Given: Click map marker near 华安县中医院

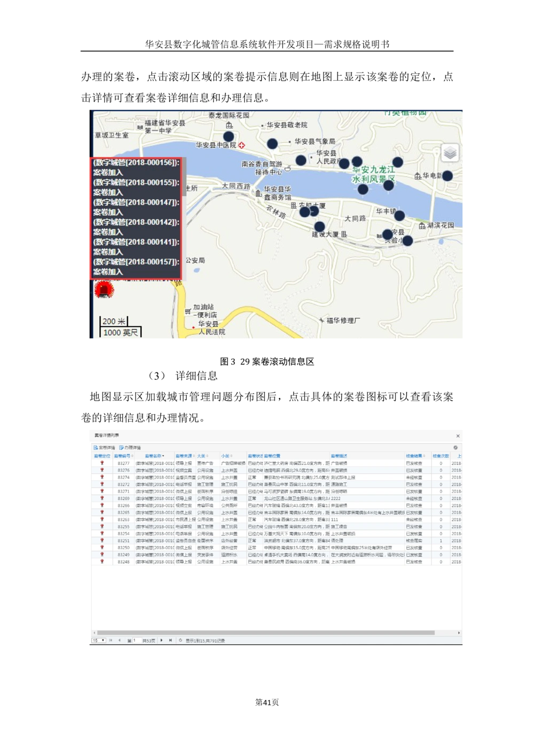Looking at the screenshot, I should coord(229,136).
